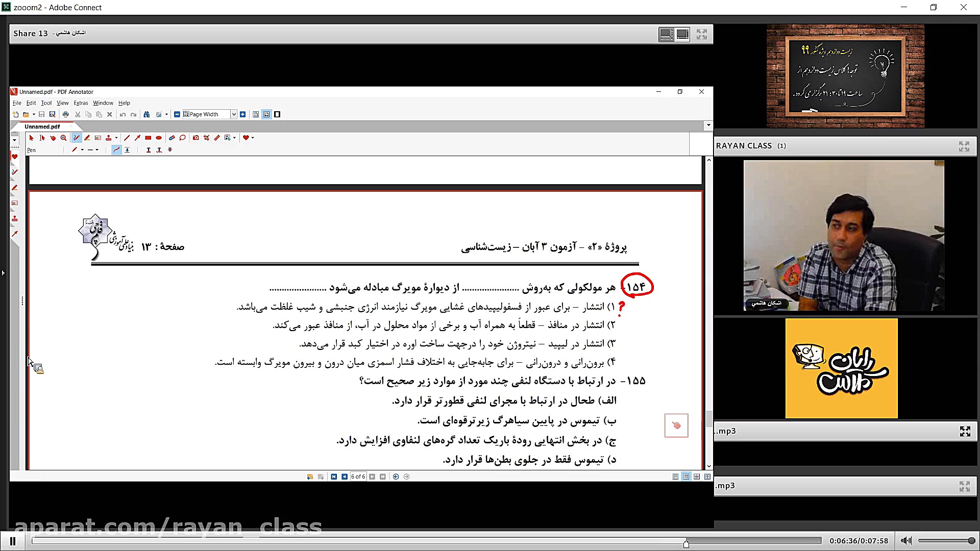
Task: Toggle full screen mode icon
Action: [702, 34]
